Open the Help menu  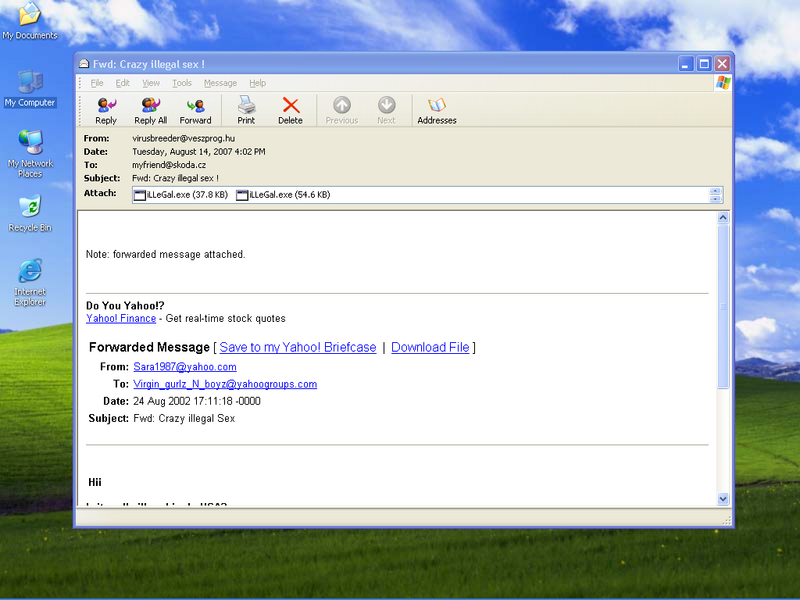pyautogui.click(x=258, y=83)
